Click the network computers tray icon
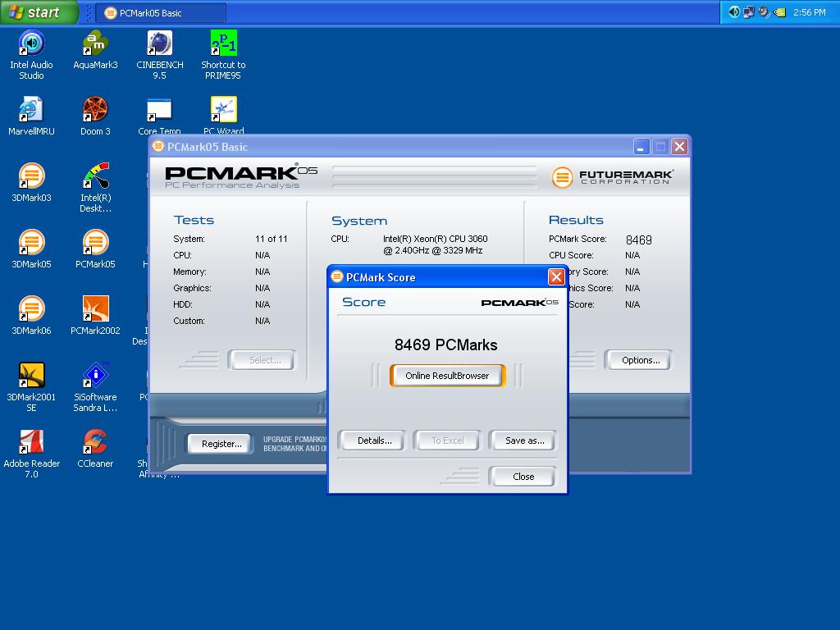Screen dimensions: 840x630 (x=748, y=11)
